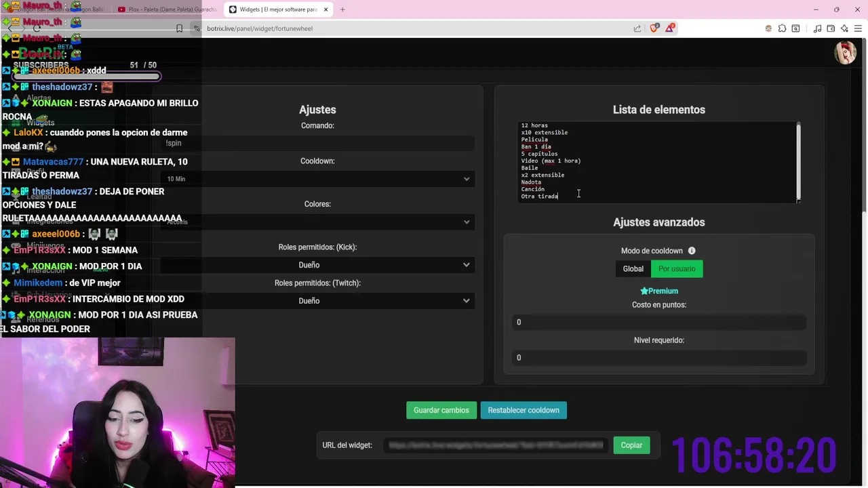Select Por usuario cooldown mode
This screenshot has width=868, height=488.
click(677, 269)
